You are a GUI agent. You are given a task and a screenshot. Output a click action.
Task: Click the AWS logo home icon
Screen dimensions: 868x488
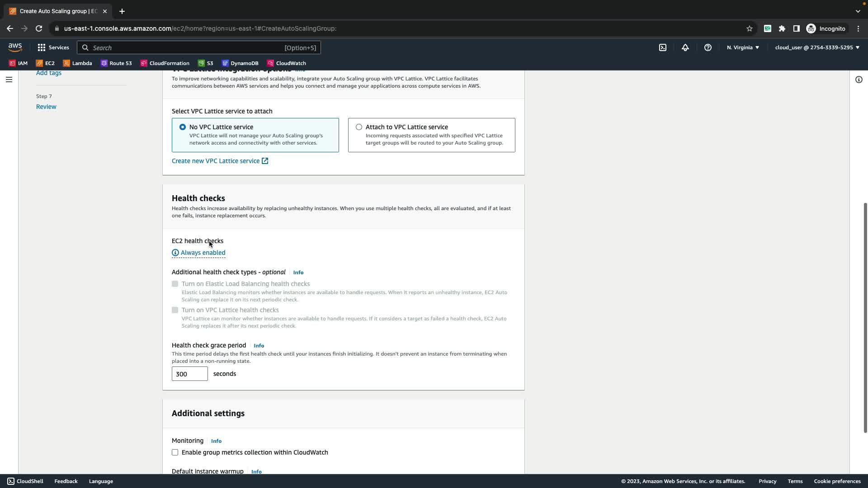pyautogui.click(x=15, y=47)
